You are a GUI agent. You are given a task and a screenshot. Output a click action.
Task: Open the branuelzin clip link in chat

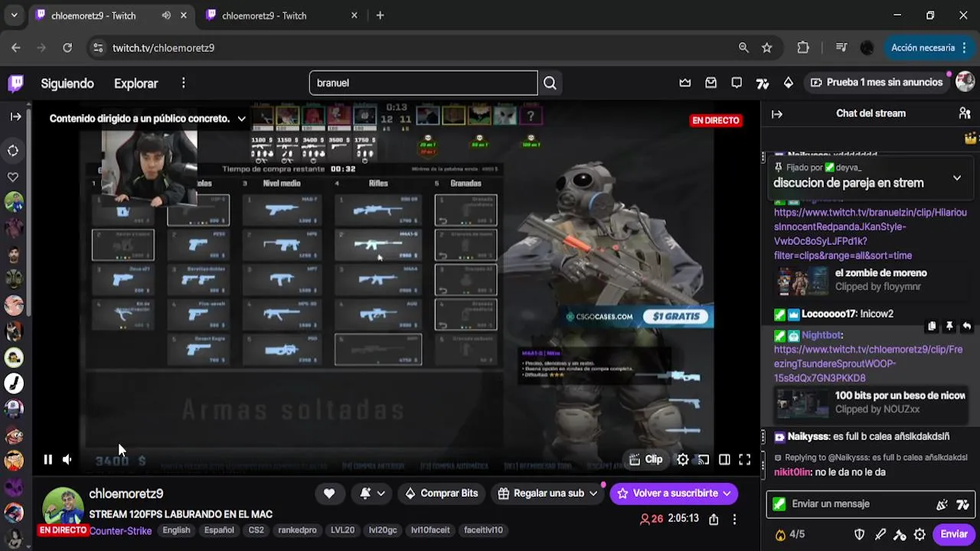click(870, 234)
